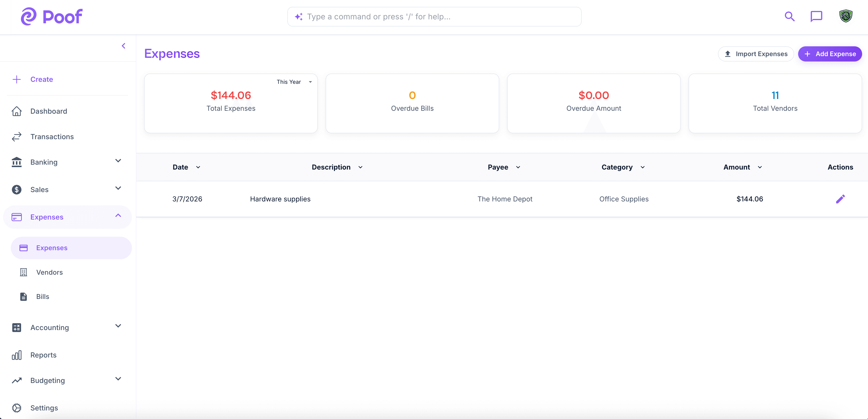Viewport: 868px width, 419px height.
Task: Click the Sales dollar icon
Action: (x=16, y=190)
